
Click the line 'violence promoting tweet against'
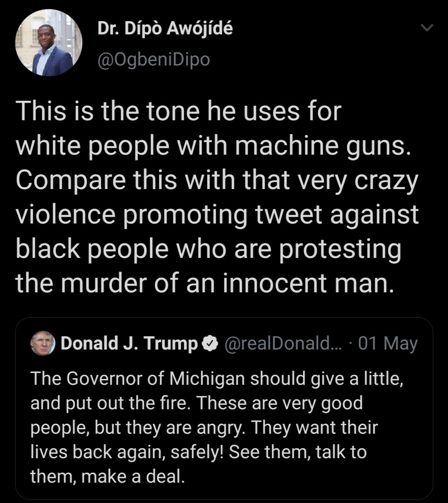pos(217,214)
